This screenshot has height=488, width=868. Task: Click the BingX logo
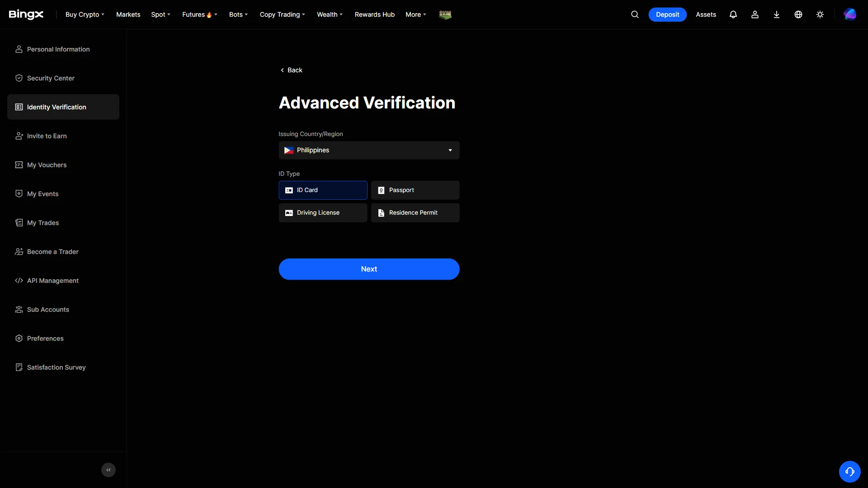click(26, 14)
